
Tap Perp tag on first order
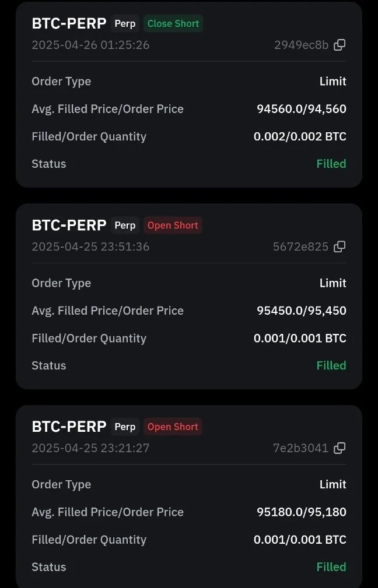click(125, 23)
